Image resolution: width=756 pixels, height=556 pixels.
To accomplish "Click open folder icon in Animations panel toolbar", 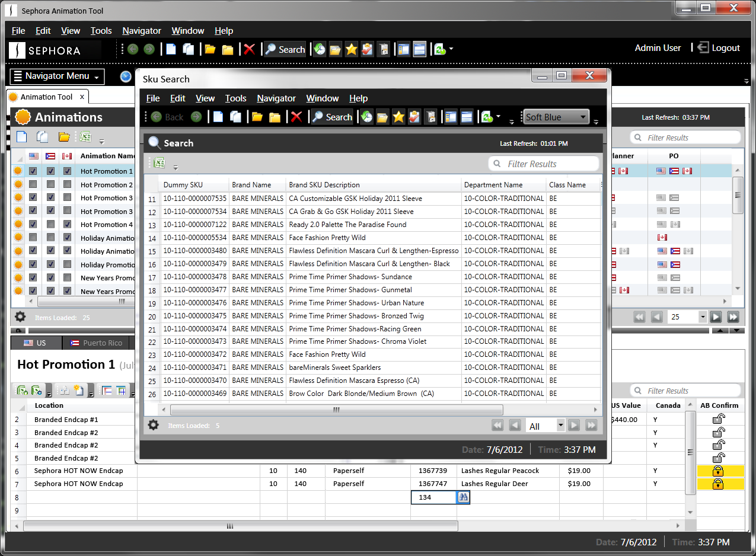I will tap(64, 137).
